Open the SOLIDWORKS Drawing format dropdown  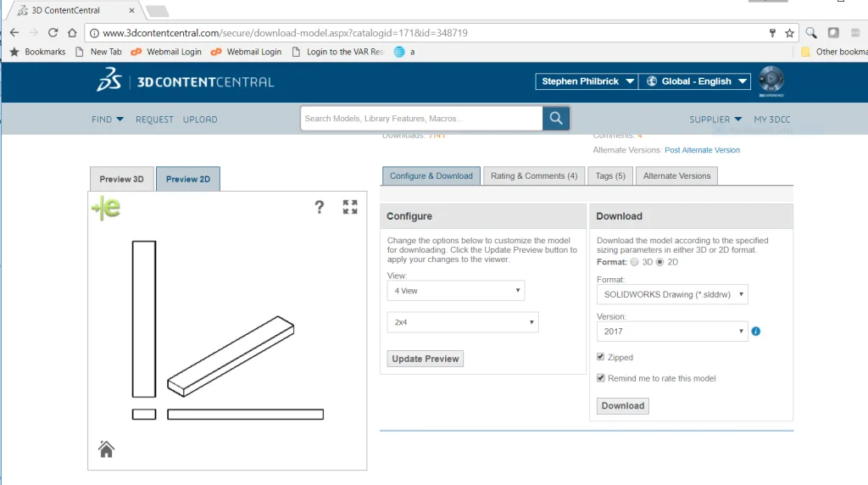[x=672, y=294]
